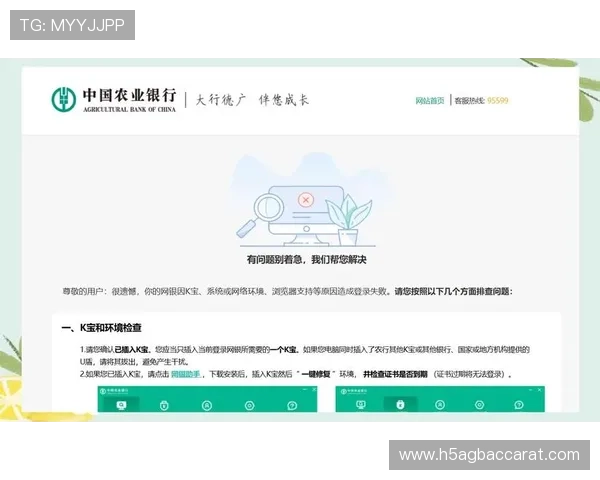The image size is (600, 480).
Task: Click the 95599 hotline number
Action: click(498, 101)
